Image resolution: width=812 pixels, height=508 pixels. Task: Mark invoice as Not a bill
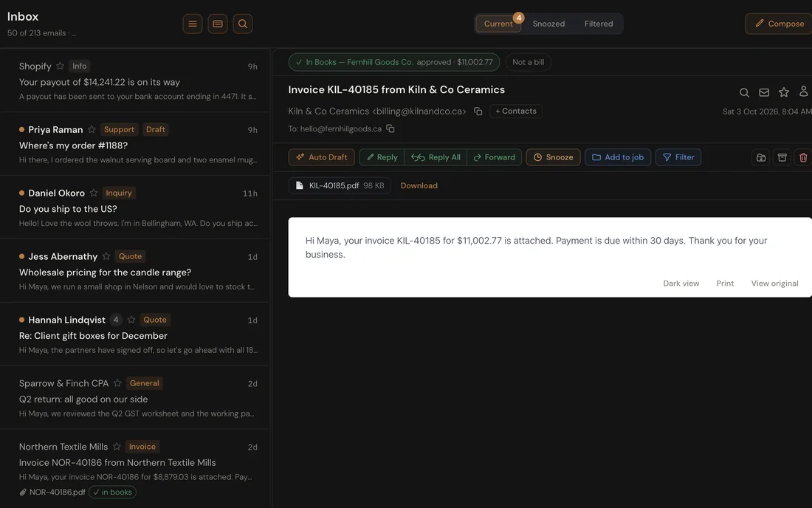529,62
